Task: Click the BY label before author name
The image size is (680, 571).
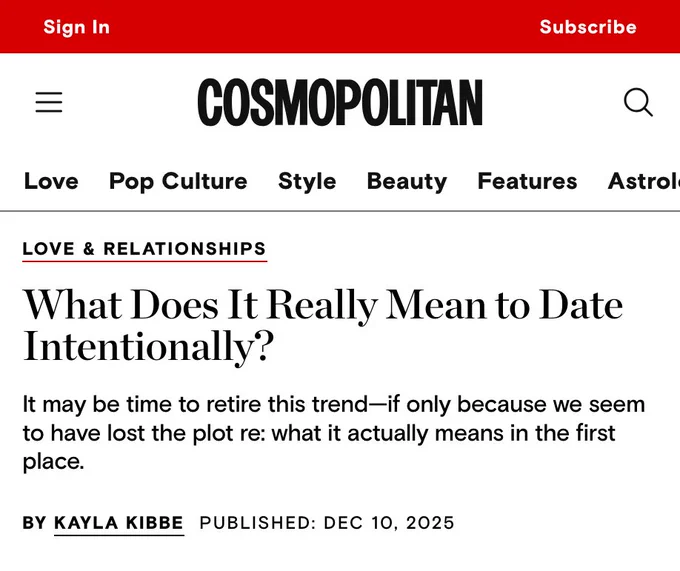Action: (x=34, y=523)
